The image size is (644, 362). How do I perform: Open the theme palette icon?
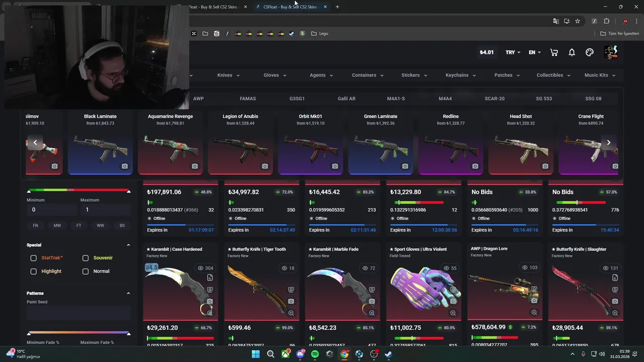pyautogui.click(x=590, y=52)
